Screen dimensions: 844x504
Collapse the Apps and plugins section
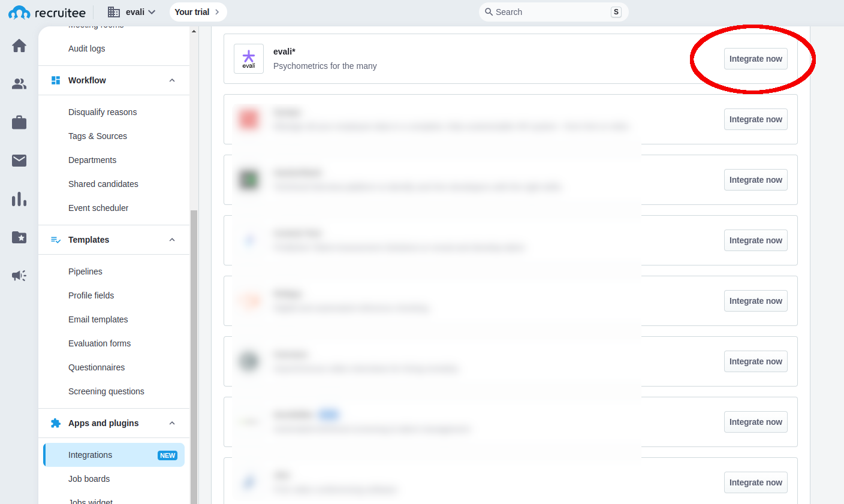(172, 423)
